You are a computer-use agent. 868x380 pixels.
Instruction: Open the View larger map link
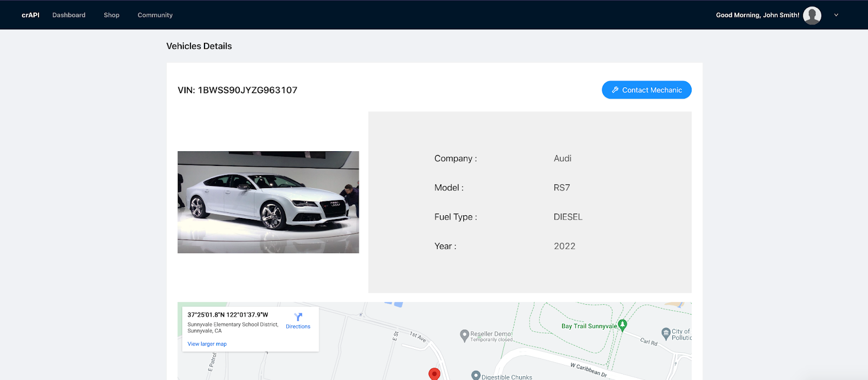coord(207,344)
